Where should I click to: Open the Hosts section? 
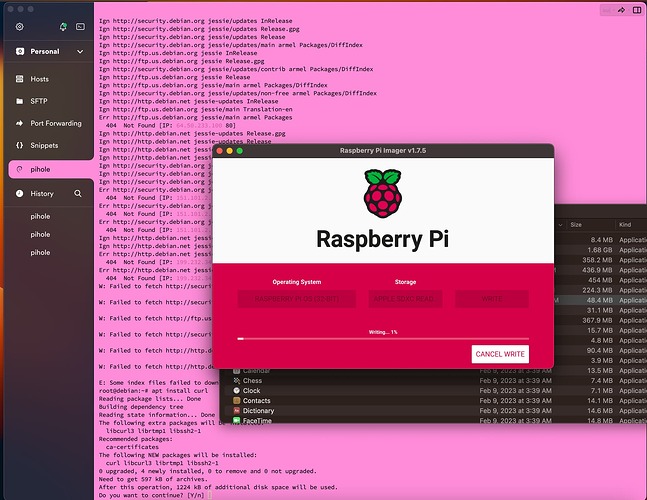[x=39, y=78]
